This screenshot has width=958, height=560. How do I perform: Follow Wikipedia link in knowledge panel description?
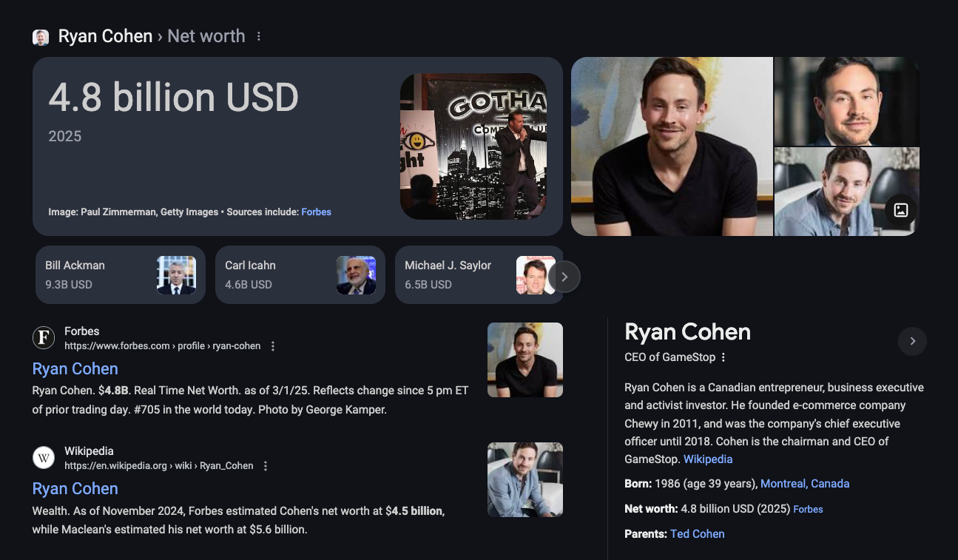click(708, 459)
